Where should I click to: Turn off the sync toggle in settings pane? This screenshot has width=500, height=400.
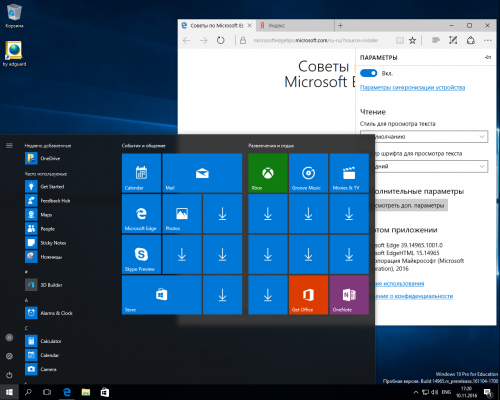click(x=369, y=73)
